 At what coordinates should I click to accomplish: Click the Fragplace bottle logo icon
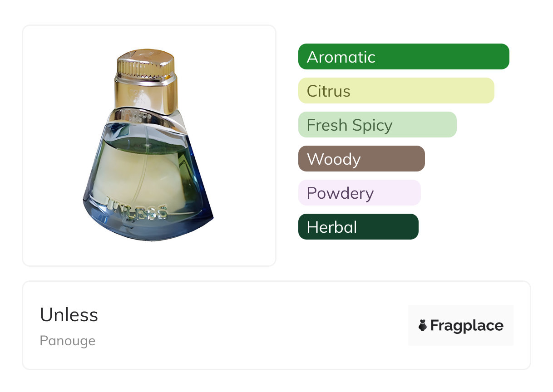[x=423, y=325]
